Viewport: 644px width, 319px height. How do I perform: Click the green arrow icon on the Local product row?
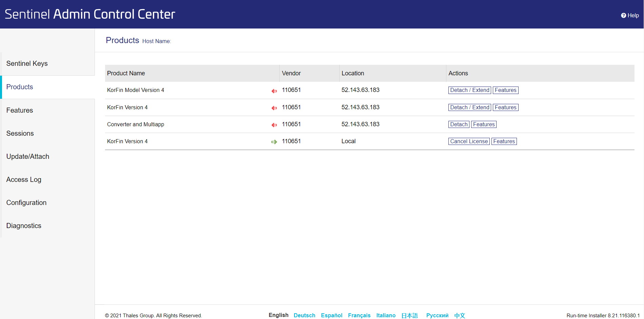click(274, 142)
